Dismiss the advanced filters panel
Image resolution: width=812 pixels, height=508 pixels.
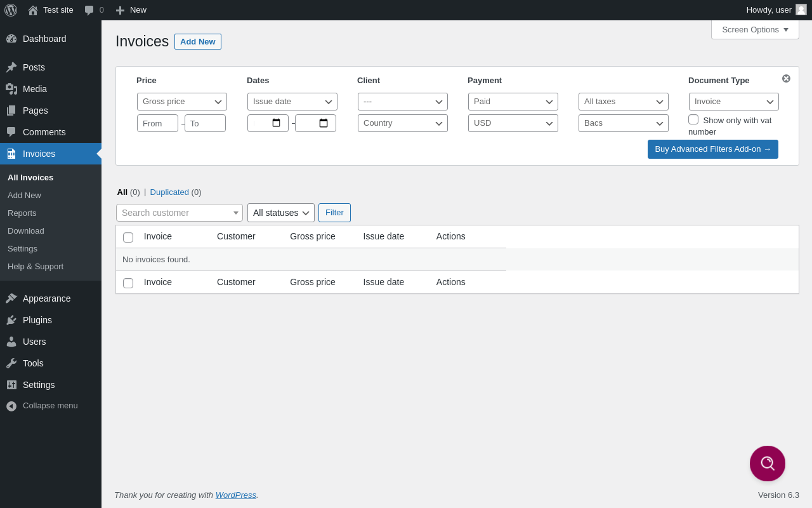786,79
